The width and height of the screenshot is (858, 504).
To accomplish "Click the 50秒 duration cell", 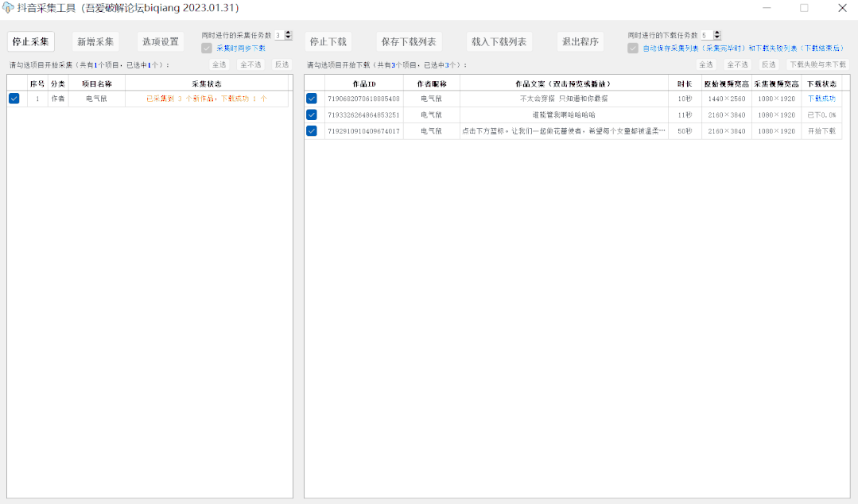I will pos(685,131).
